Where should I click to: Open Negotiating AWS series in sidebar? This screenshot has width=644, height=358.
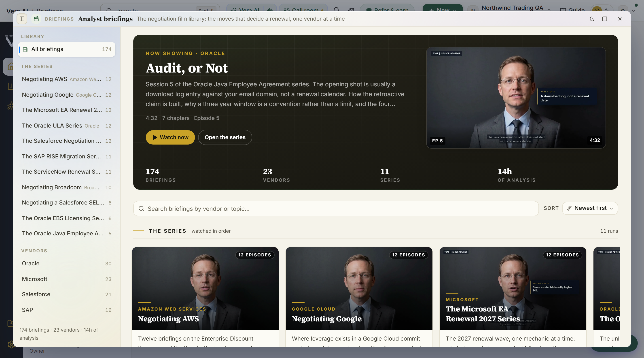click(x=66, y=79)
